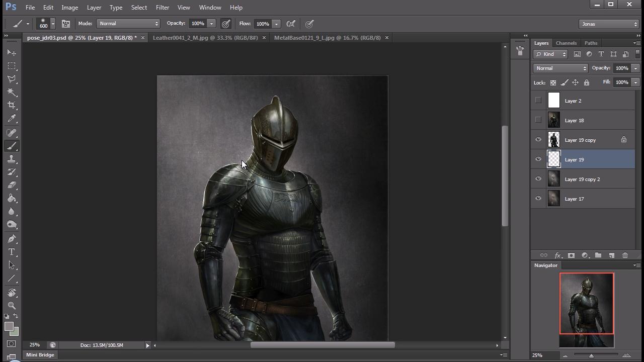
Task: Open the Brush Presets collapsed panel
Action: pyautogui.click(x=520, y=51)
